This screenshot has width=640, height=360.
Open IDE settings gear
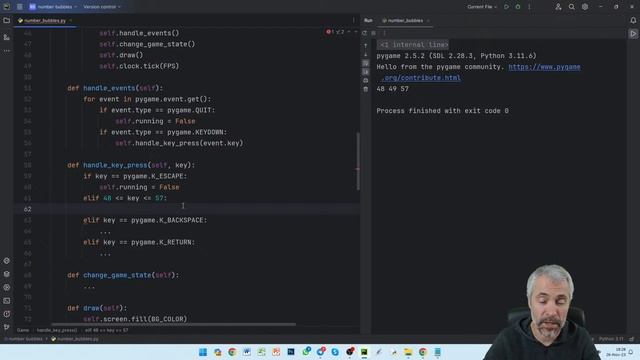click(585, 7)
